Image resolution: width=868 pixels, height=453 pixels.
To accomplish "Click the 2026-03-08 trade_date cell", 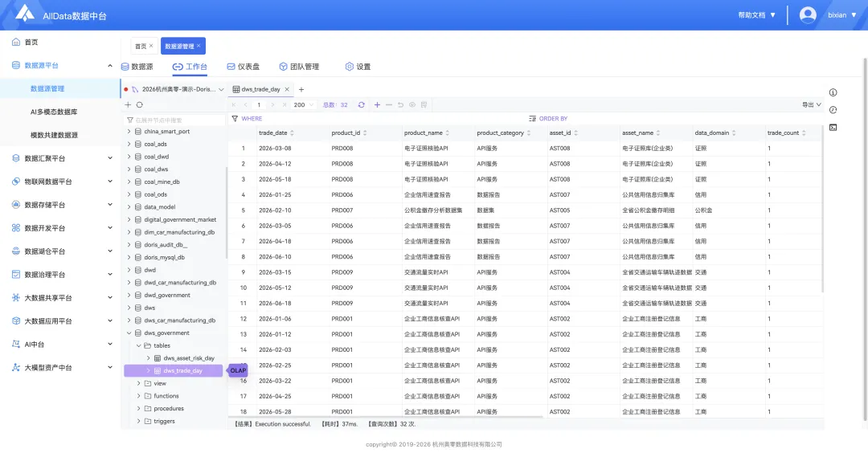I will [275, 149].
